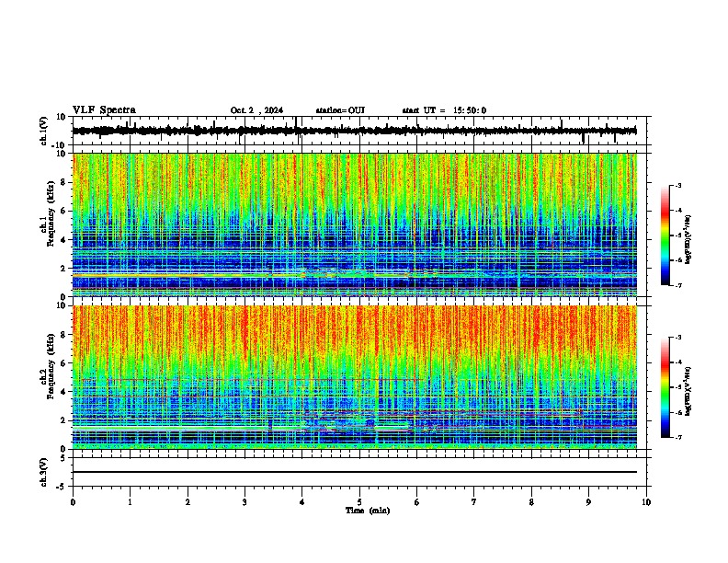Click the "ch.1(V)" axis label
This screenshot has width=728, height=563.
(x=44, y=131)
